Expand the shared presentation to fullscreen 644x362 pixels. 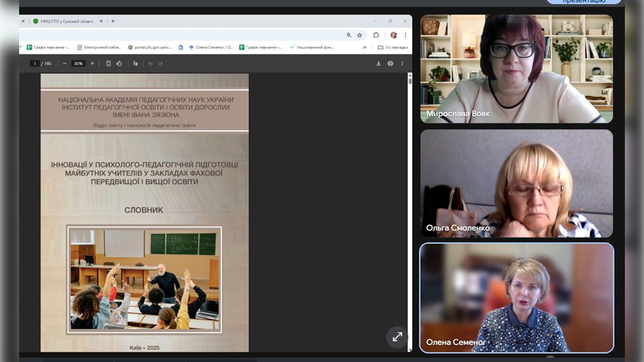(397, 337)
